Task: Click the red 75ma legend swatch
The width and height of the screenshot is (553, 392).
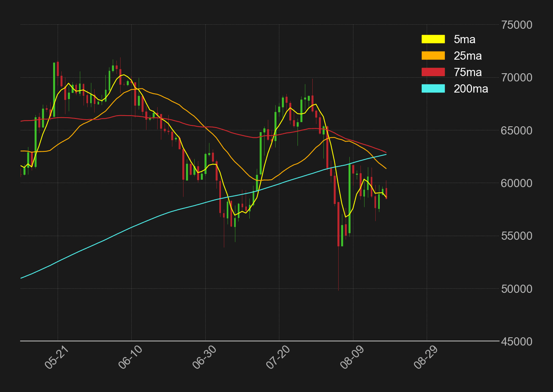Action: 433,72
